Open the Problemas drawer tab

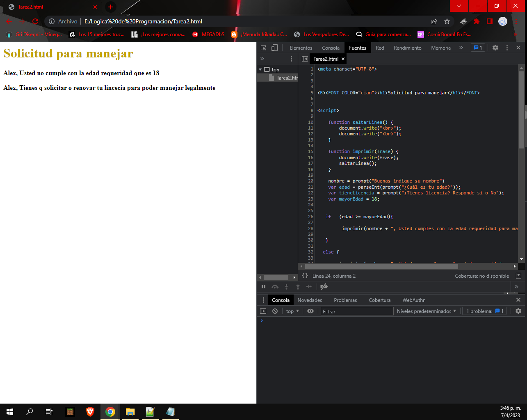(x=345, y=300)
